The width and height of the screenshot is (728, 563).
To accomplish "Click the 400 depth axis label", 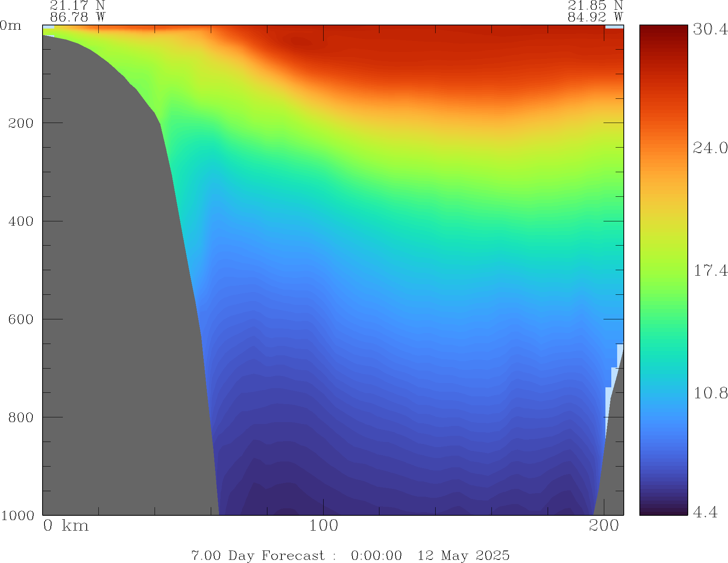I will pyautogui.click(x=21, y=221).
